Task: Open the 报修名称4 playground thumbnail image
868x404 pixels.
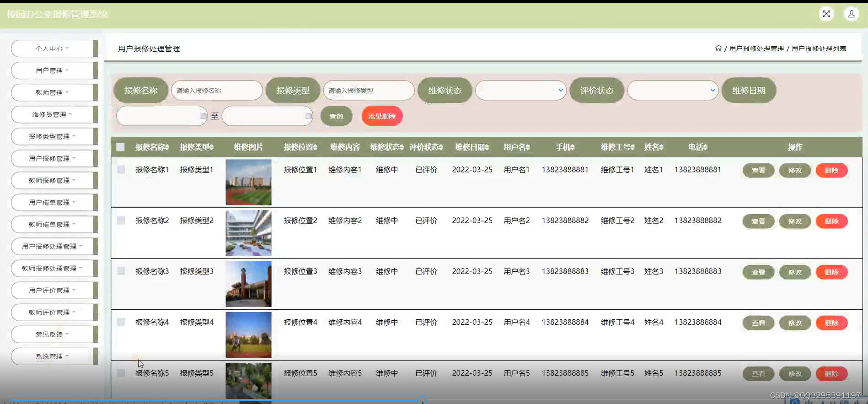Action: (x=248, y=334)
